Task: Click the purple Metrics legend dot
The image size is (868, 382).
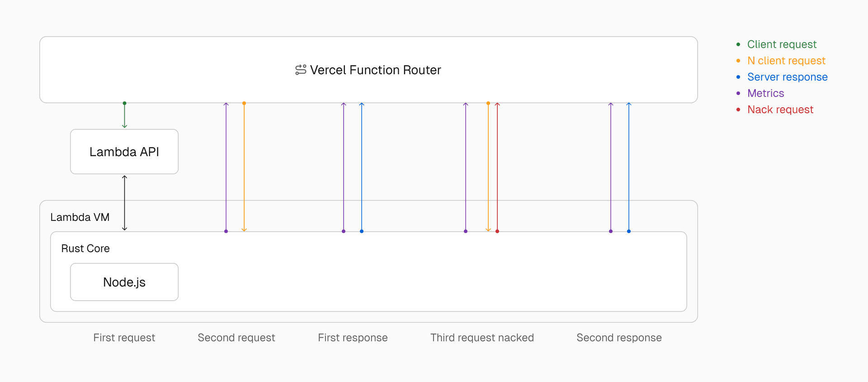Action: 738,93
